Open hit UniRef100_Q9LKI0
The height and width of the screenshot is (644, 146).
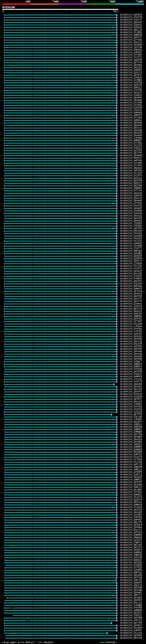click(131, 42)
